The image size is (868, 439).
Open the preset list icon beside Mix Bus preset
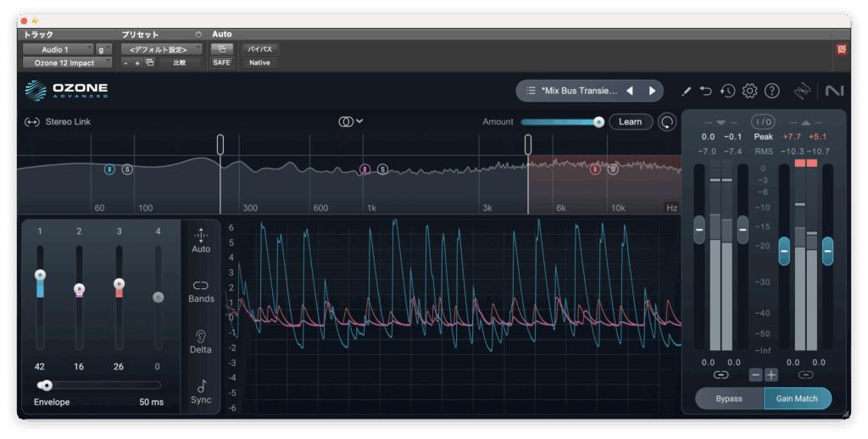click(531, 91)
